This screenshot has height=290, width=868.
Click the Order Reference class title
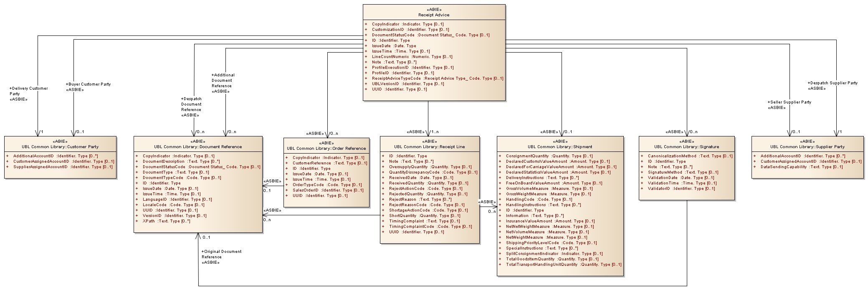pos(326,149)
